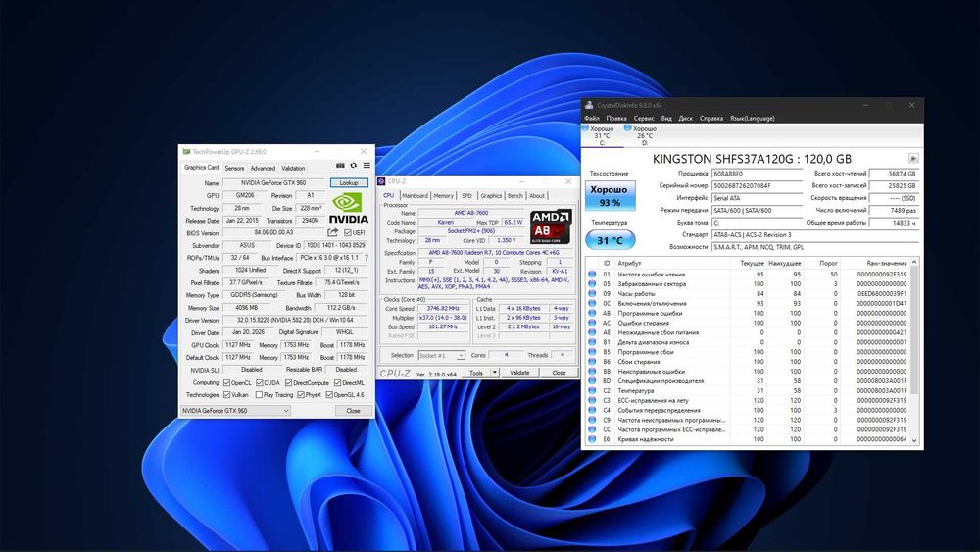Click the serial number field 50026B726207084F

pyautogui.click(x=757, y=185)
